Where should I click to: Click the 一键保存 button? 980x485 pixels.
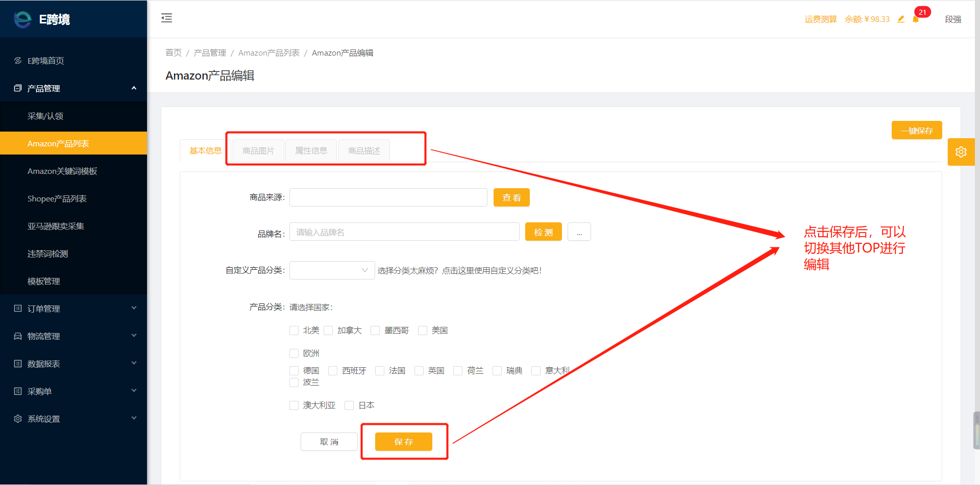(917, 131)
